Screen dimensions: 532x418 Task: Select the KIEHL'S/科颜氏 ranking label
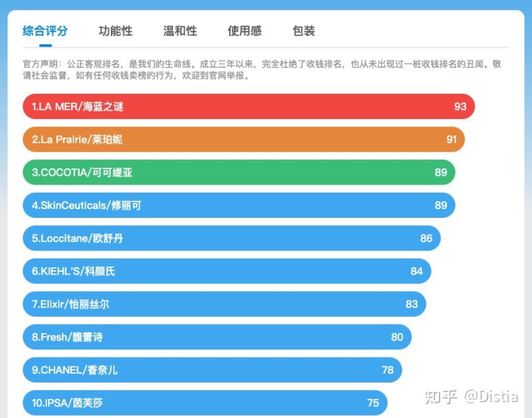point(73,271)
